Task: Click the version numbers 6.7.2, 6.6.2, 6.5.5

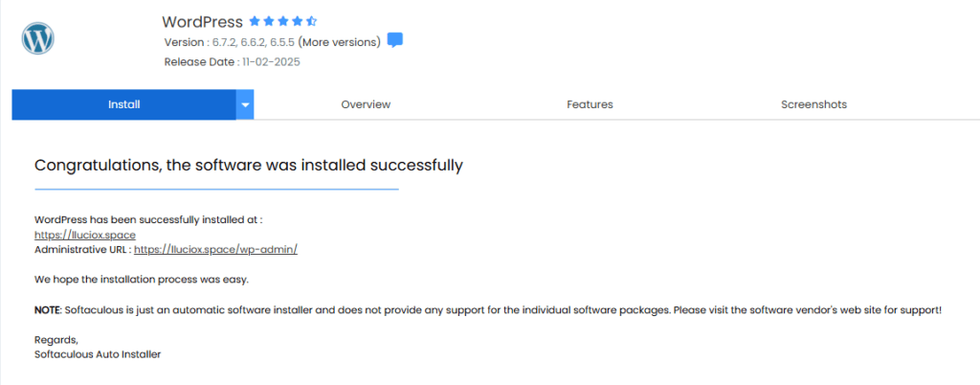Action: click(x=252, y=42)
